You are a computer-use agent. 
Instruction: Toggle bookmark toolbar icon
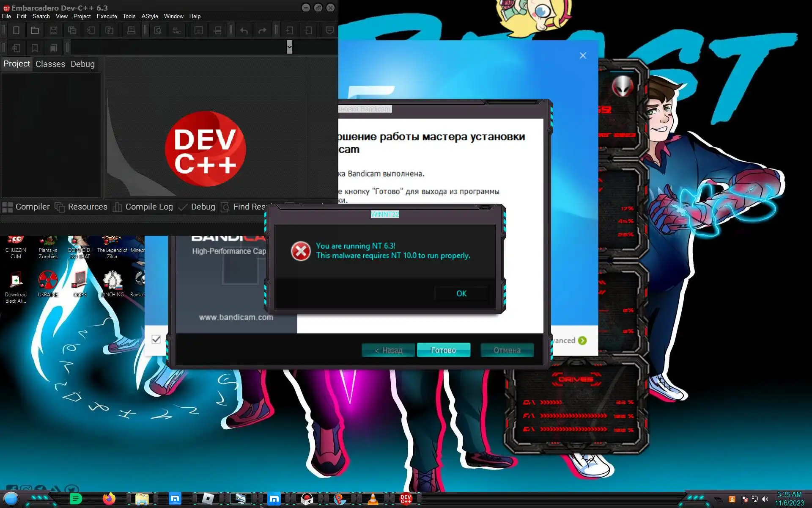coord(35,48)
